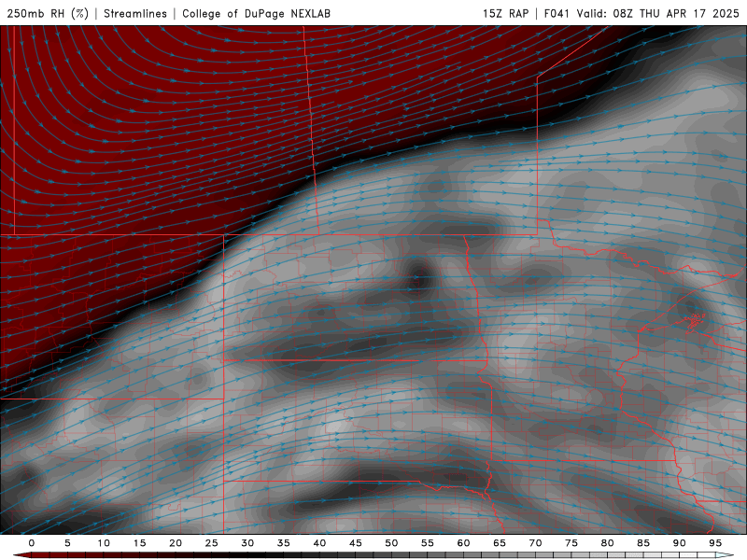Image resolution: width=747 pixels, height=560 pixels.
Task: Select the "40" colorbar label
Action: tap(319, 543)
